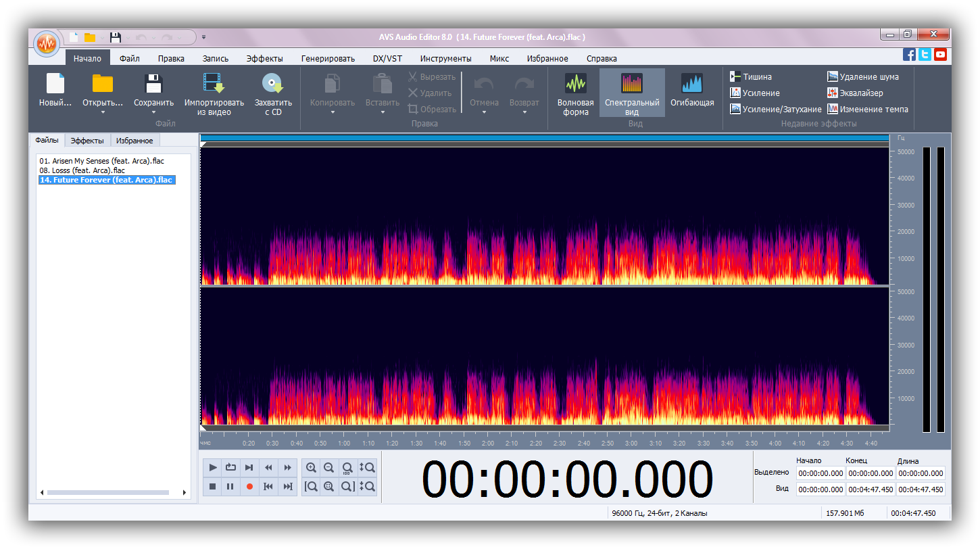Open dropdown next to quick access folder icon

[101, 37]
